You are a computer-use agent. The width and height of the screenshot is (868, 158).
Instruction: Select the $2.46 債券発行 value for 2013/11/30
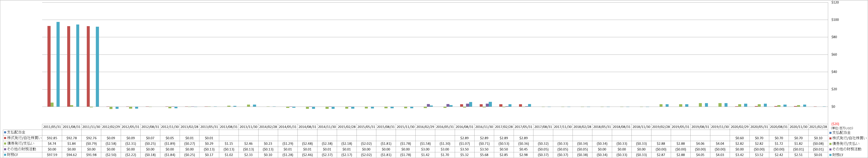[248, 144]
